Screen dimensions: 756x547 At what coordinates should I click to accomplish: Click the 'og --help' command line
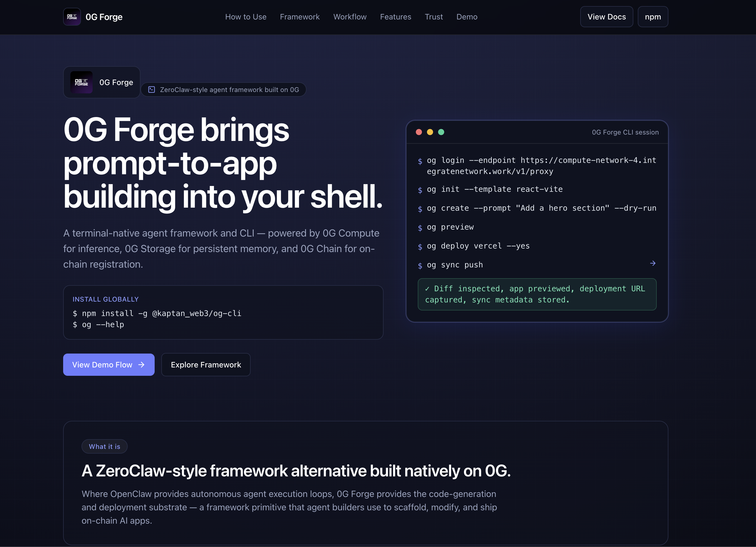[x=98, y=324]
